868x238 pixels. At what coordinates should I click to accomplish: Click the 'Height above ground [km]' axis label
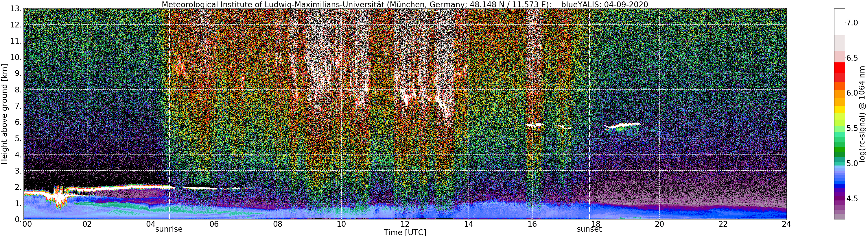tap(4, 114)
